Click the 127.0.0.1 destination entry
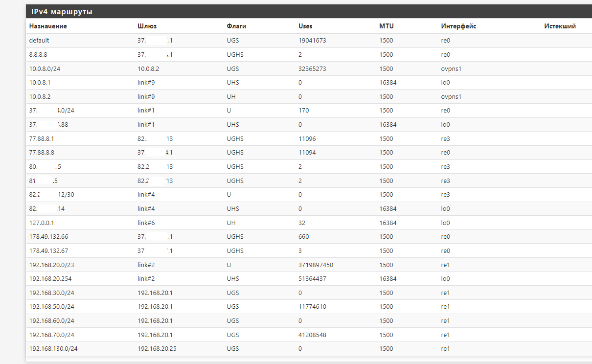 click(42, 223)
